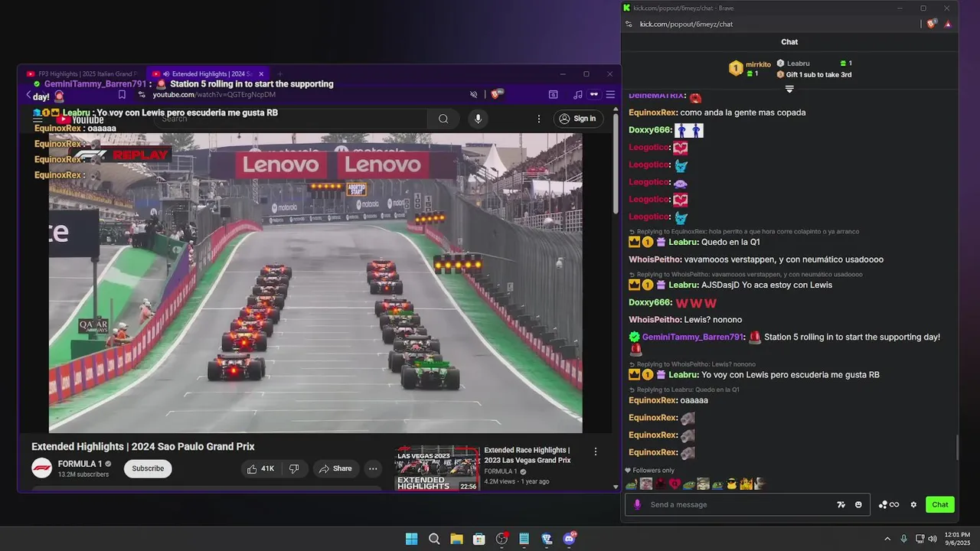Dislike the Sao Paulo highlights video
980x551 pixels.
point(294,468)
